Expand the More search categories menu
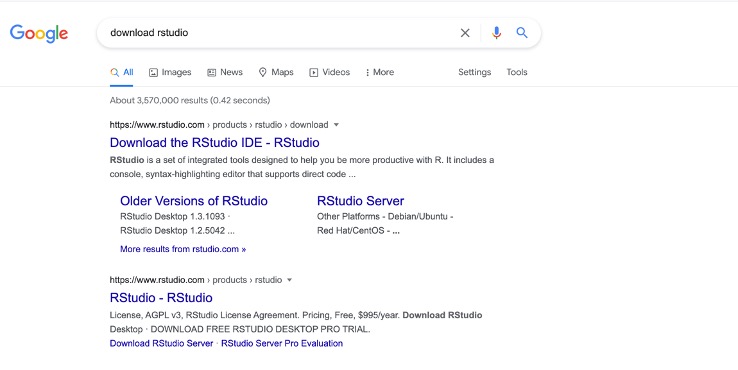 (379, 72)
